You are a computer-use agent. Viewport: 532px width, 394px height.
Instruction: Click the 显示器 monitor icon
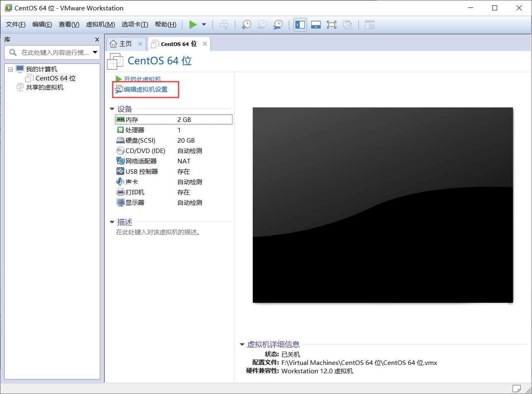tap(120, 202)
